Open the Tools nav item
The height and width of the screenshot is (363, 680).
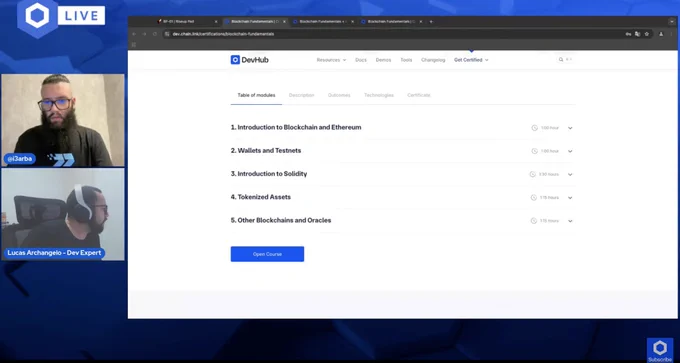406,60
